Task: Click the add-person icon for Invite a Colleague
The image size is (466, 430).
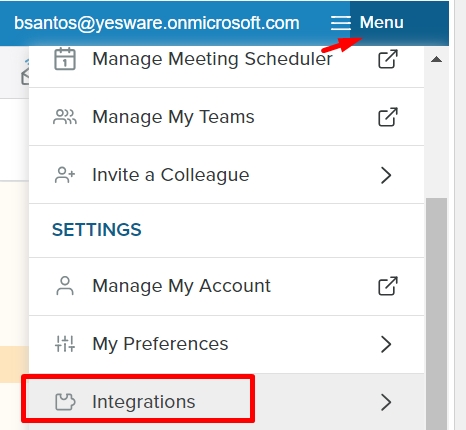Action: point(65,175)
